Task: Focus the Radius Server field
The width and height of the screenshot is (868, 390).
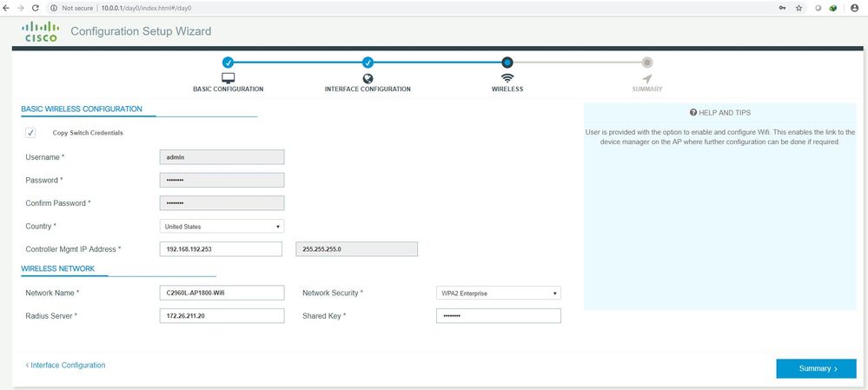Action: (222, 316)
